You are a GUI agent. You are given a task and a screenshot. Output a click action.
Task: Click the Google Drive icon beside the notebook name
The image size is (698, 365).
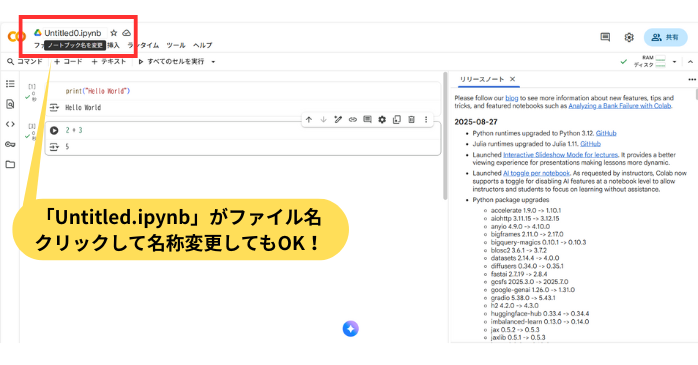[x=38, y=33]
